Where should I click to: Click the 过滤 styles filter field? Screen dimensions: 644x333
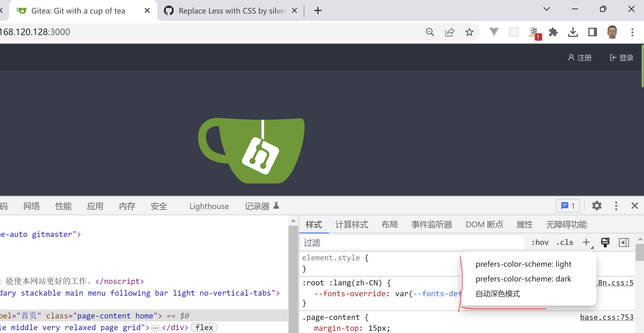[x=413, y=242]
